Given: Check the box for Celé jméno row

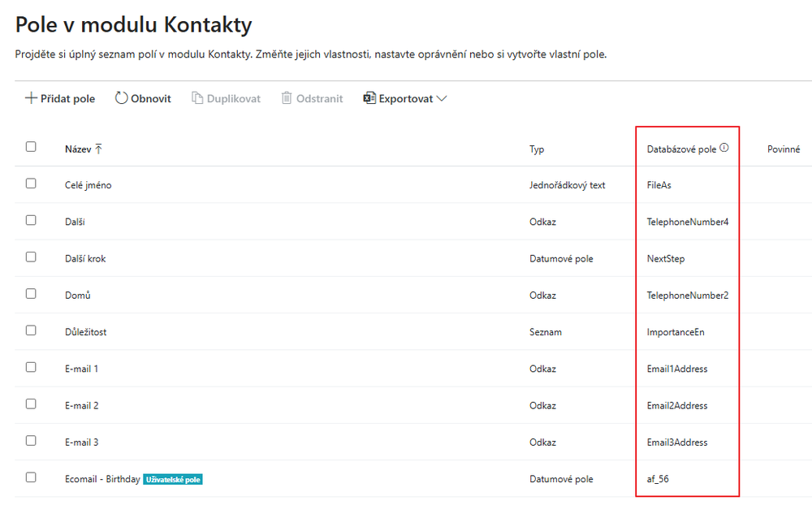Looking at the screenshot, I should 31,183.
